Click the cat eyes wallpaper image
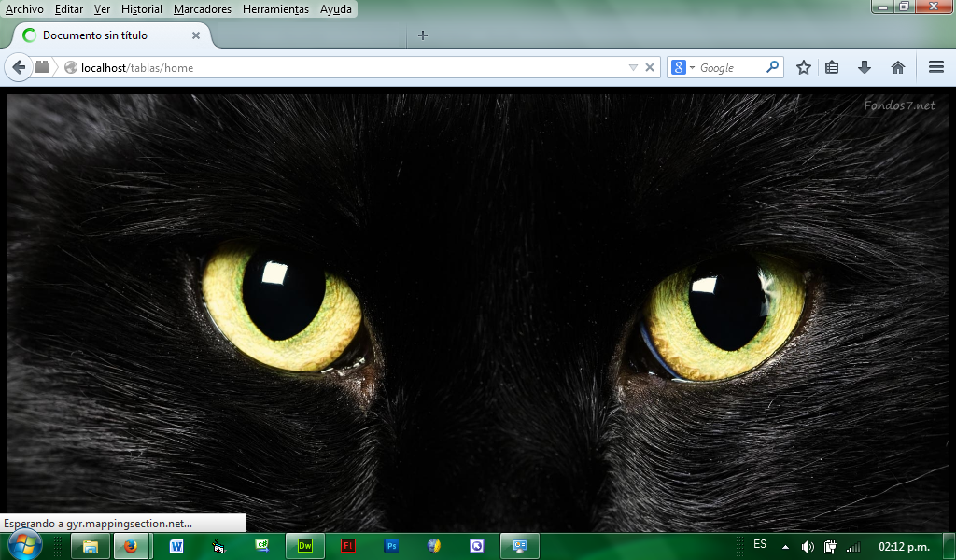 (477, 313)
